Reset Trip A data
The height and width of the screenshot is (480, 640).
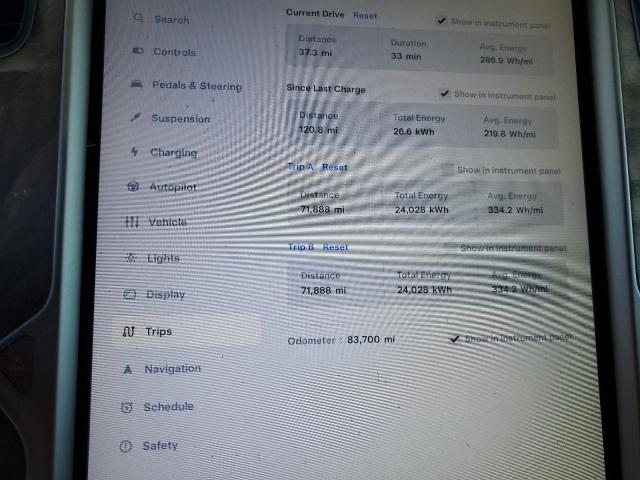335,167
